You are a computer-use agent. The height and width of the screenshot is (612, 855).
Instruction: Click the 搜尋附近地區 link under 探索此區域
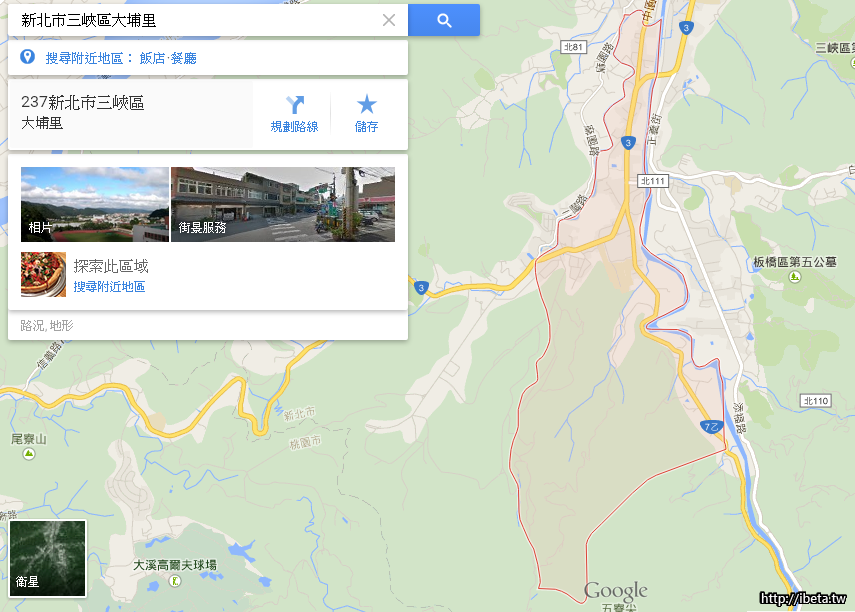[x=109, y=287]
